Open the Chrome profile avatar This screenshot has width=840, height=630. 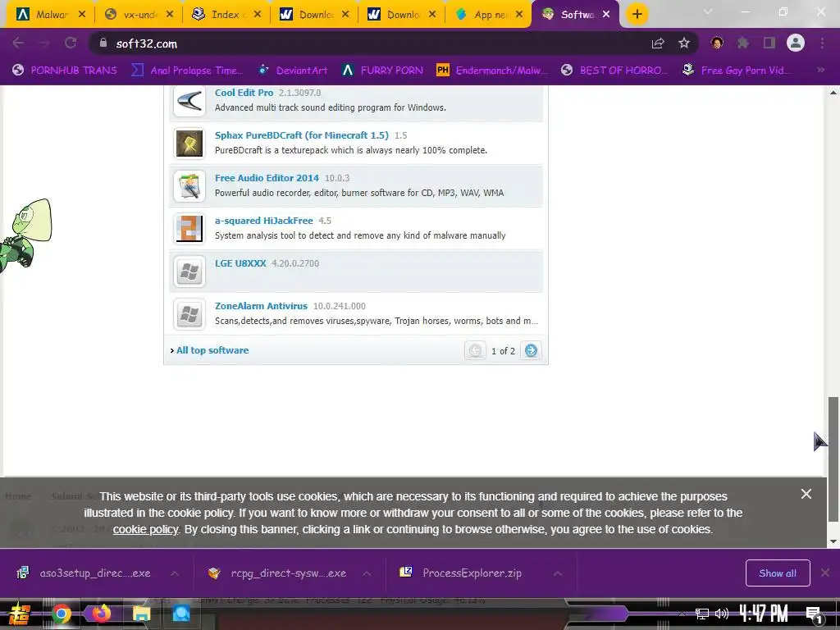[x=796, y=43]
